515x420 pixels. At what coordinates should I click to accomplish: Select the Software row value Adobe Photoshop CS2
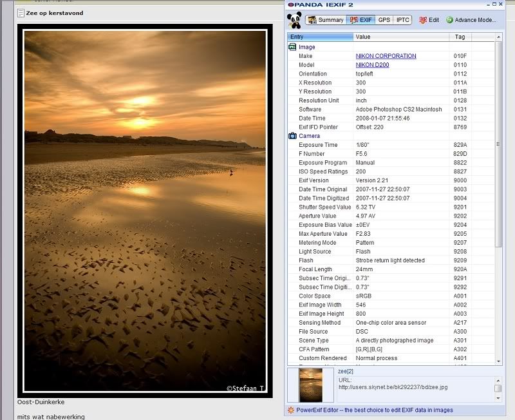[398, 109]
